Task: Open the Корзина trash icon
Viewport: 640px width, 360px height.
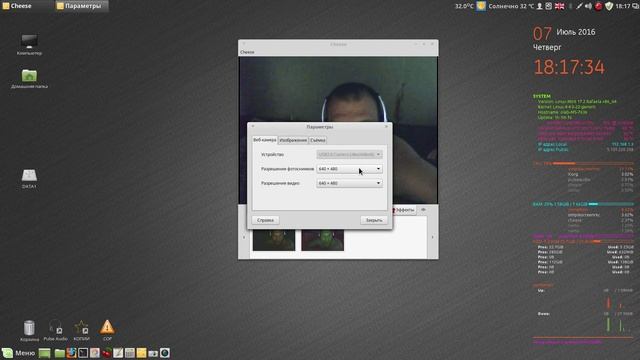Action: click(x=29, y=331)
